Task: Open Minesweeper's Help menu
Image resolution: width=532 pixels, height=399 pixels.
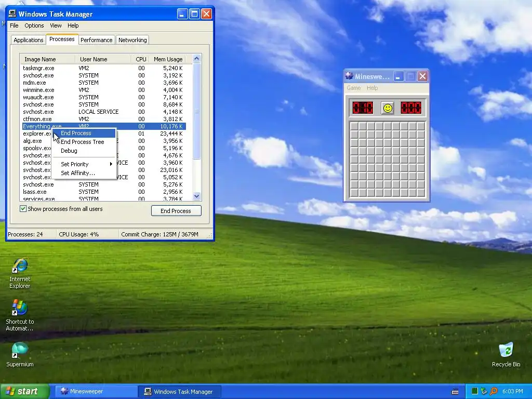Action: tap(372, 88)
